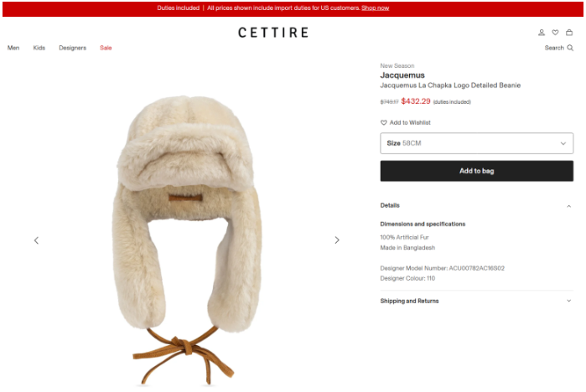The width and height of the screenshot is (586, 392).
Task: Click the Add to Wishlist text
Action: click(x=410, y=122)
